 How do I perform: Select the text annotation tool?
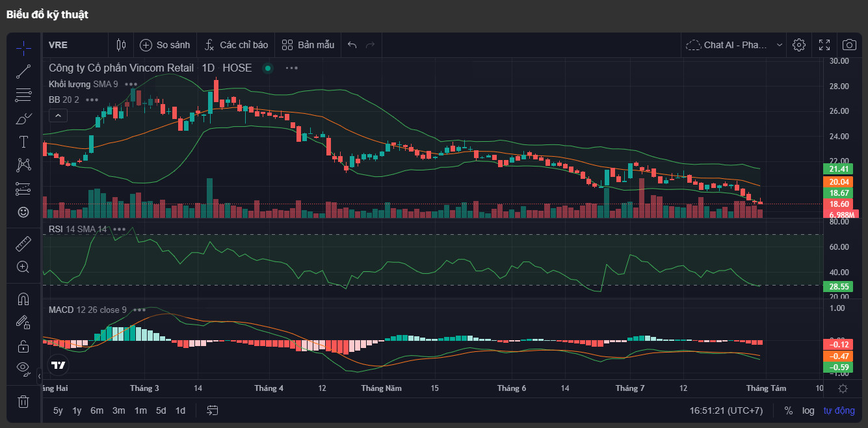tap(23, 142)
